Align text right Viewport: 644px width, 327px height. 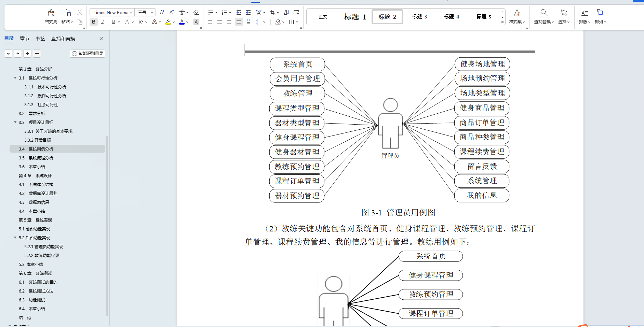point(229,22)
